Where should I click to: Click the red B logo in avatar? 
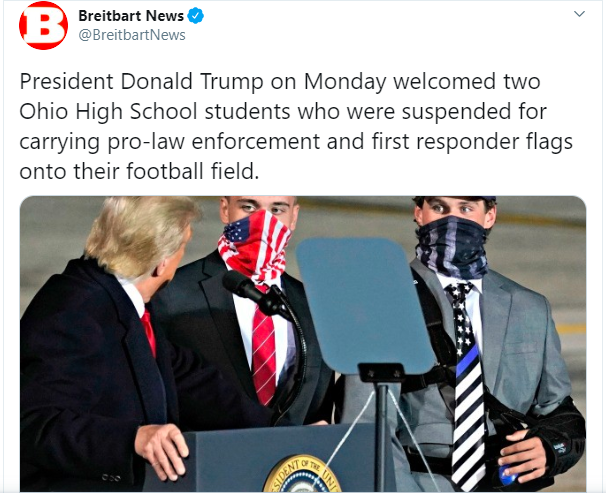(43, 26)
